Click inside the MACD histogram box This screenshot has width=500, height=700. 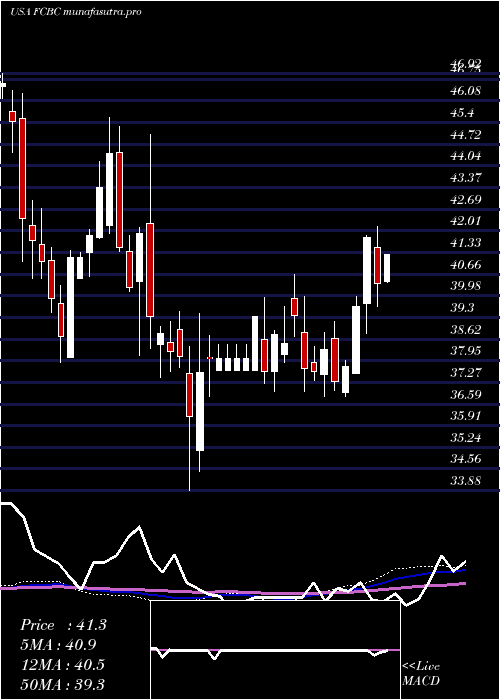click(275, 650)
